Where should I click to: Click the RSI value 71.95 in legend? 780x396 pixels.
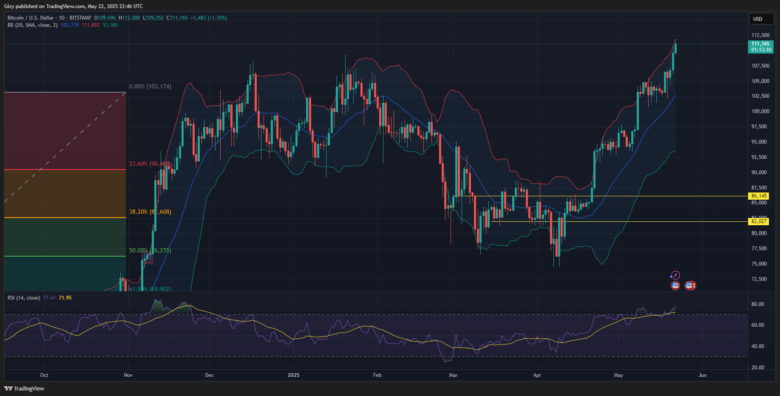(x=65, y=297)
